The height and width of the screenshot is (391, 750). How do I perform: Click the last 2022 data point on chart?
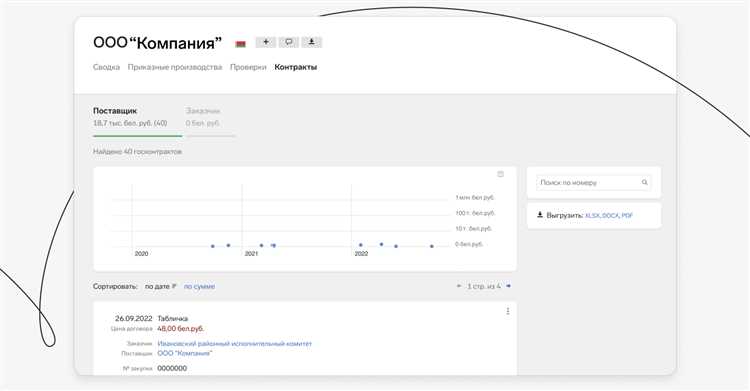431,246
